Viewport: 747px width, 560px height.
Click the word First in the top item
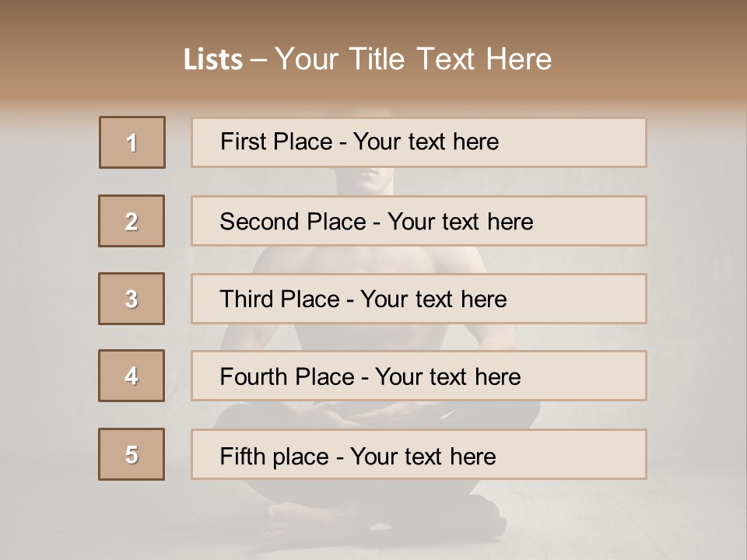243,142
